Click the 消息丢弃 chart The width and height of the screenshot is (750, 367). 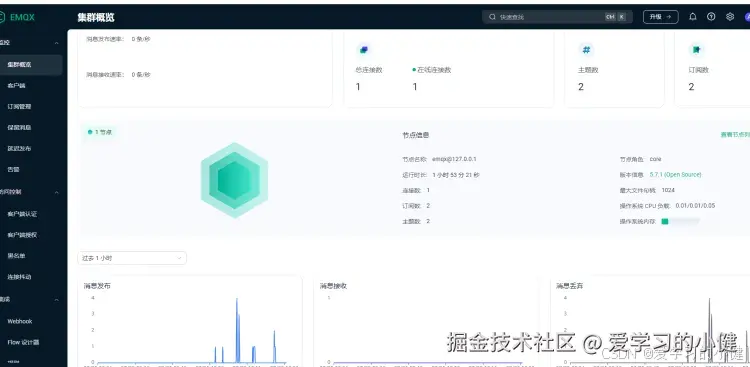(x=650, y=322)
